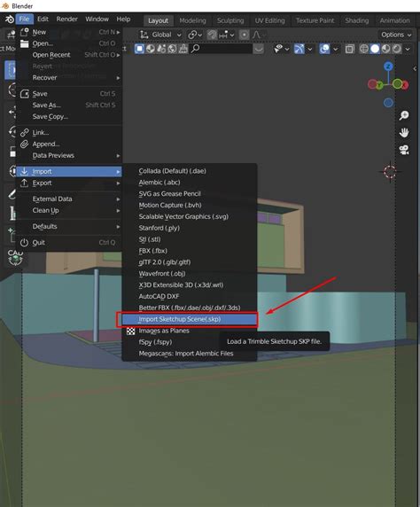Click the third select-mode icon in the header
This screenshot has height=507, width=420.
[x=161, y=49]
